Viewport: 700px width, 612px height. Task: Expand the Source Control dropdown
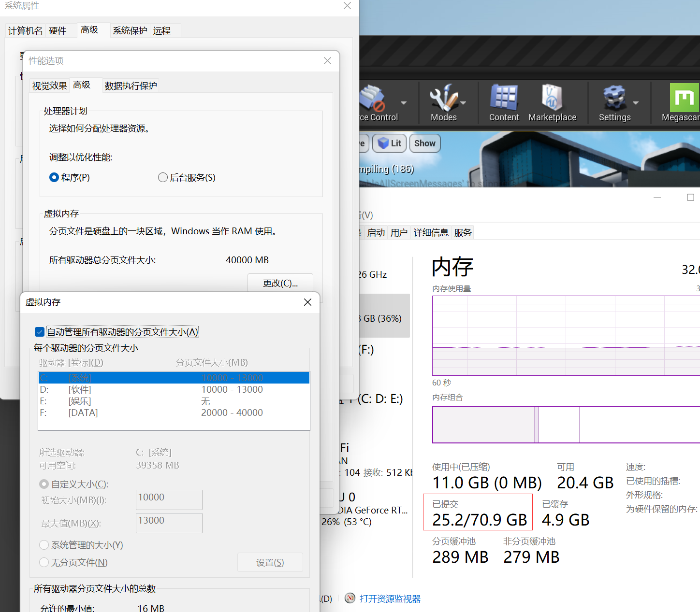[404, 103]
